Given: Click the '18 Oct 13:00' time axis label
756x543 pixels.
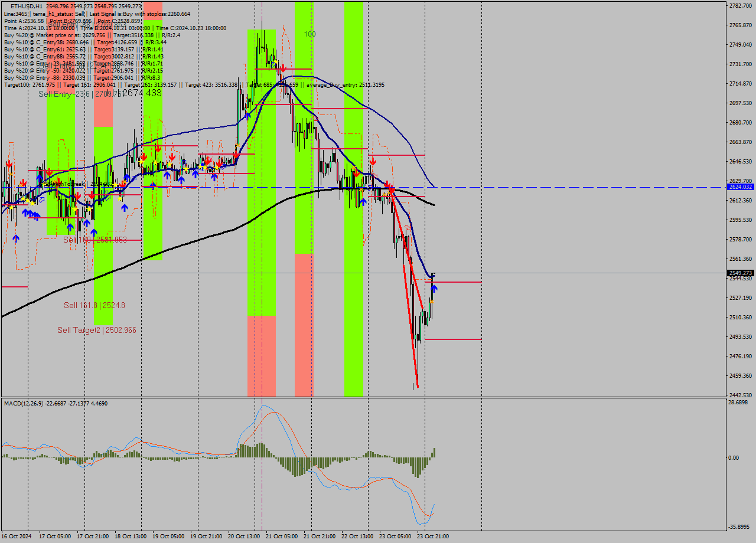Looking at the screenshot, I should (131, 537).
